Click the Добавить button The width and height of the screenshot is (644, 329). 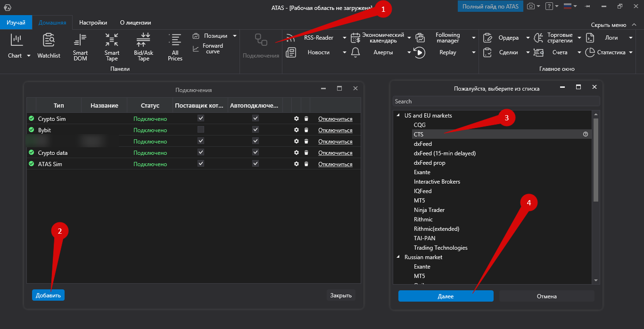tap(49, 295)
